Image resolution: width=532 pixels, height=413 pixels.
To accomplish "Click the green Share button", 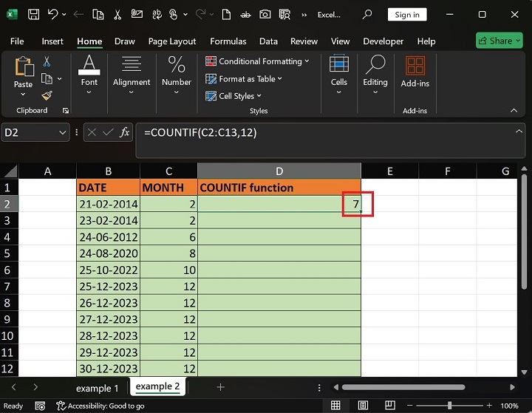I will [499, 41].
